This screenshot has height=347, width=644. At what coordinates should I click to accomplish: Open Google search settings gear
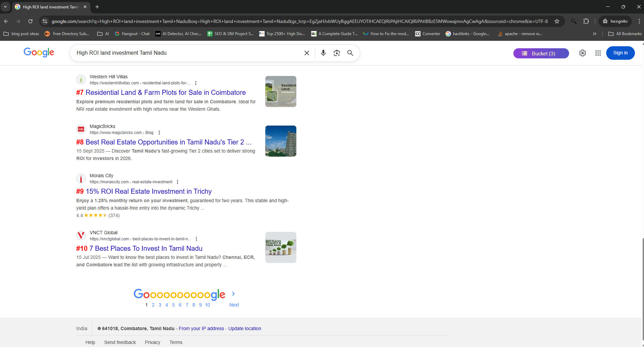[x=582, y=53]
